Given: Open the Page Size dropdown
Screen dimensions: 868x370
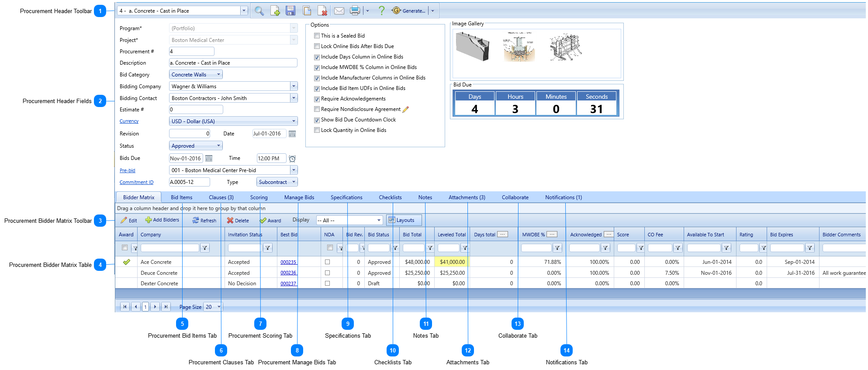Looking at the screenshot, I should 214,307.
